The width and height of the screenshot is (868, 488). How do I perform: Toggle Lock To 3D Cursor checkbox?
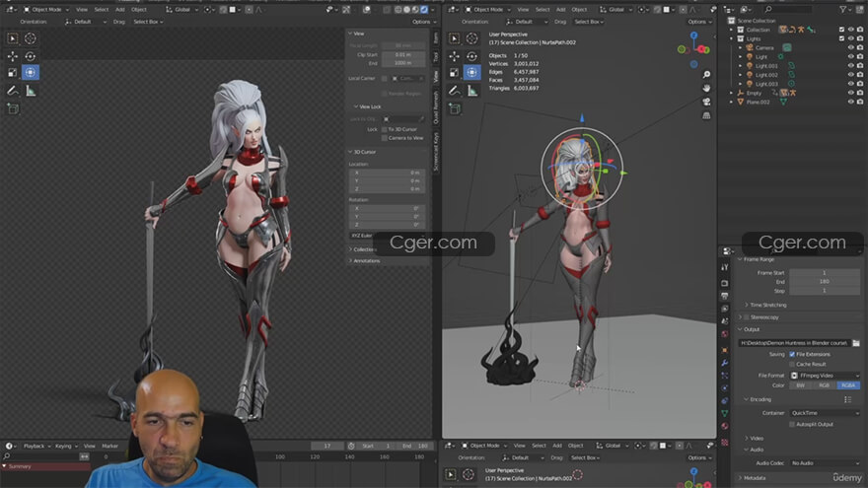(384, 129)
